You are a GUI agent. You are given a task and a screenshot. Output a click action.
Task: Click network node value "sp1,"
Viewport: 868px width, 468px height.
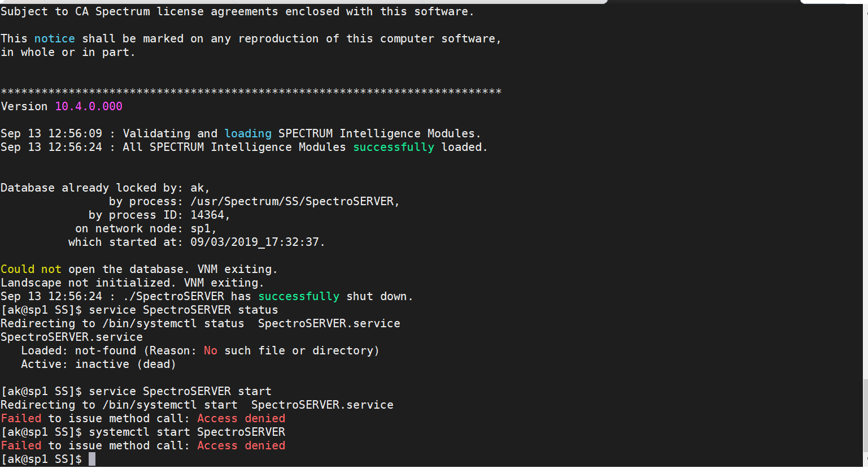tap(203, 228)
